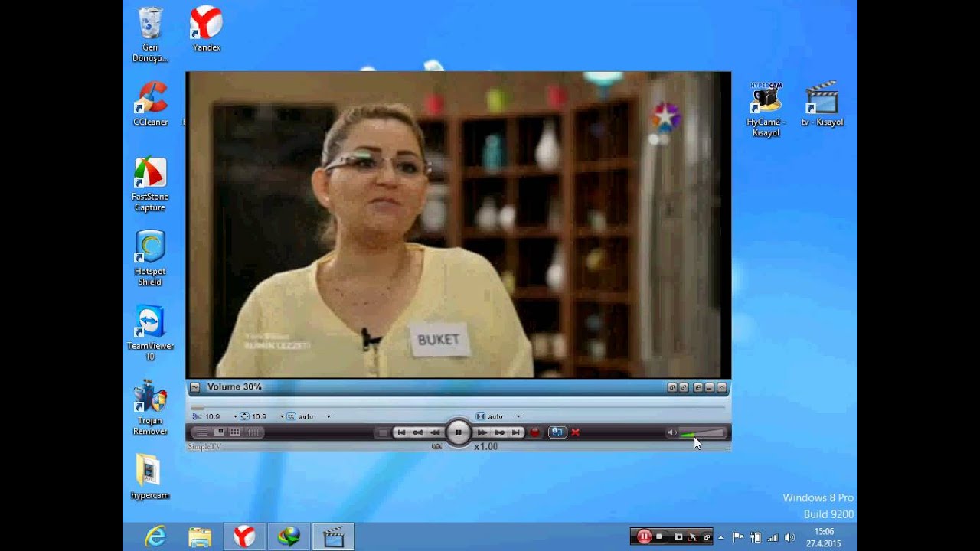Click the crop scissors icon

(197, 417)
